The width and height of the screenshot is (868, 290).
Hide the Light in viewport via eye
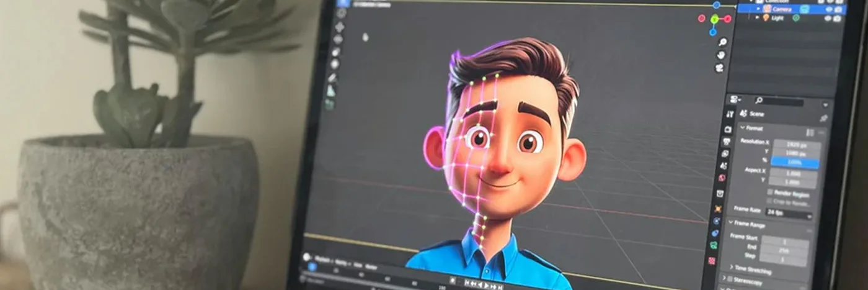(827, 19)
